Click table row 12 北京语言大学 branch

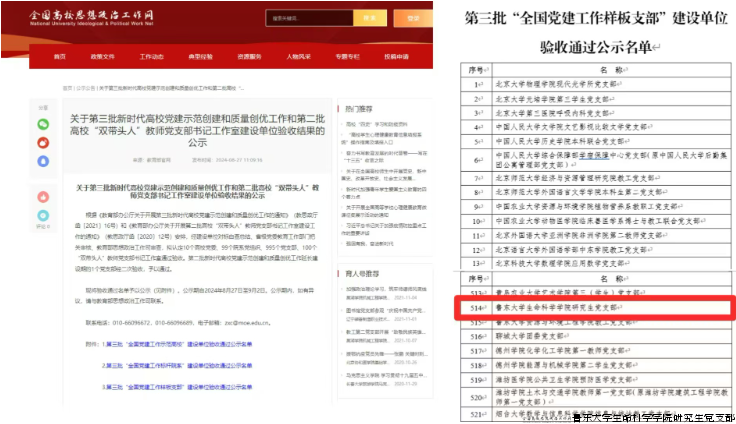(x=596, y=250)
